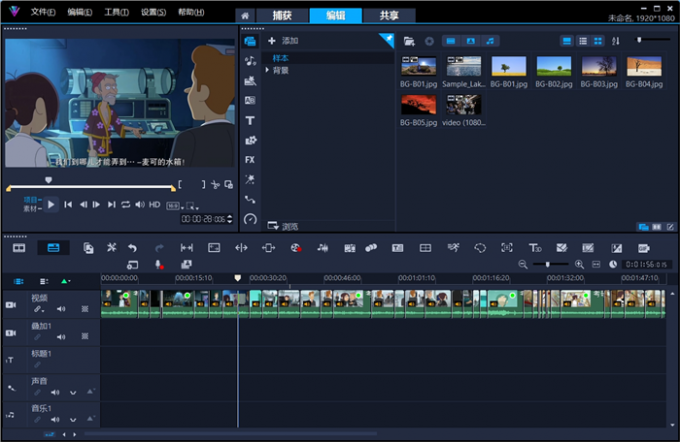Open the 工具 menu
This screenshot has height=442, width=680.
[x=117, y=12]
